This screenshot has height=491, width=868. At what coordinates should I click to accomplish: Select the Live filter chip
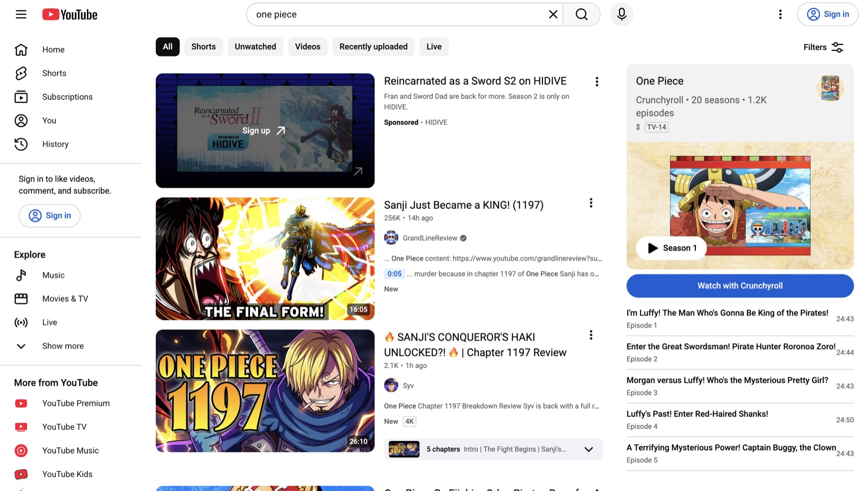click(434, 47)
